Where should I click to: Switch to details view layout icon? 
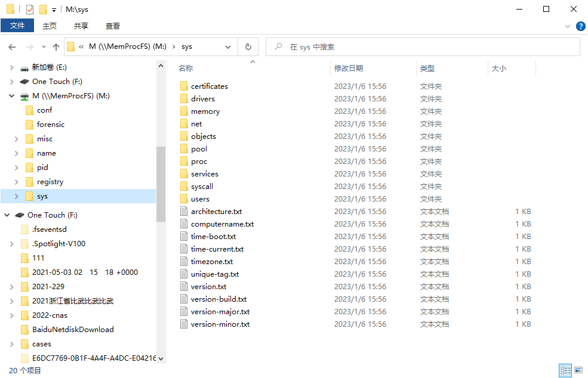[x=565, y=370]
